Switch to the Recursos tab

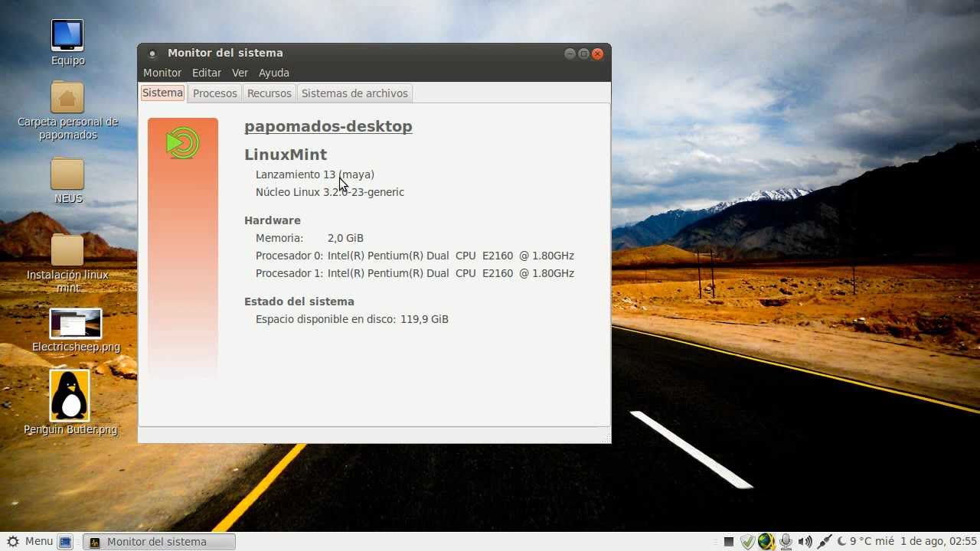(269, 93)
